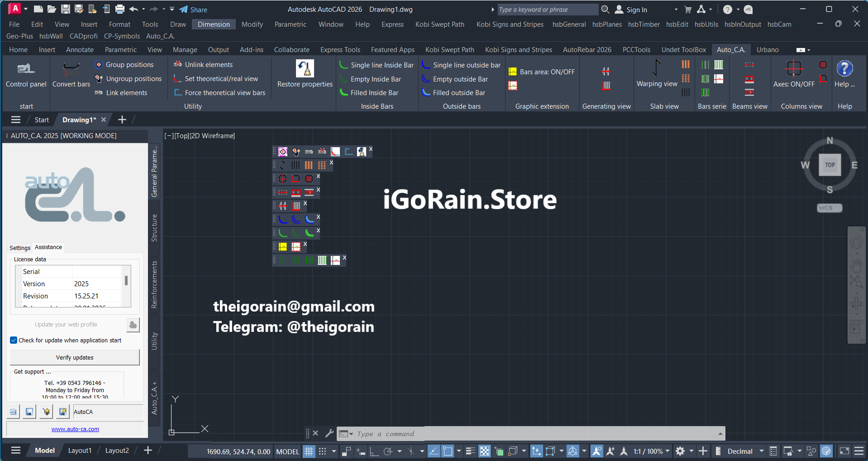Click the web profile update icon button
The height and width of the screenshot is (461, 868).
133,325
